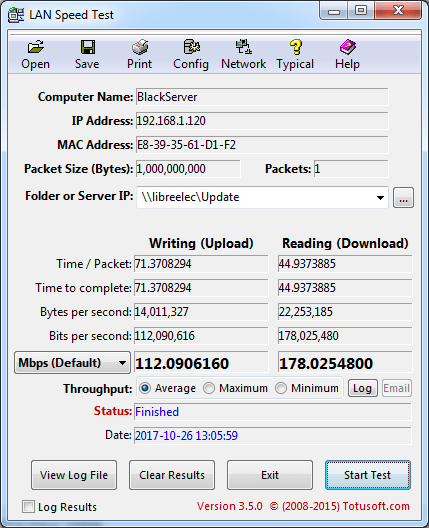The height and width of the screenshot is (528, 429).
Task: Start the speed test
Action: pyautogui.click(x=368, y=475)
